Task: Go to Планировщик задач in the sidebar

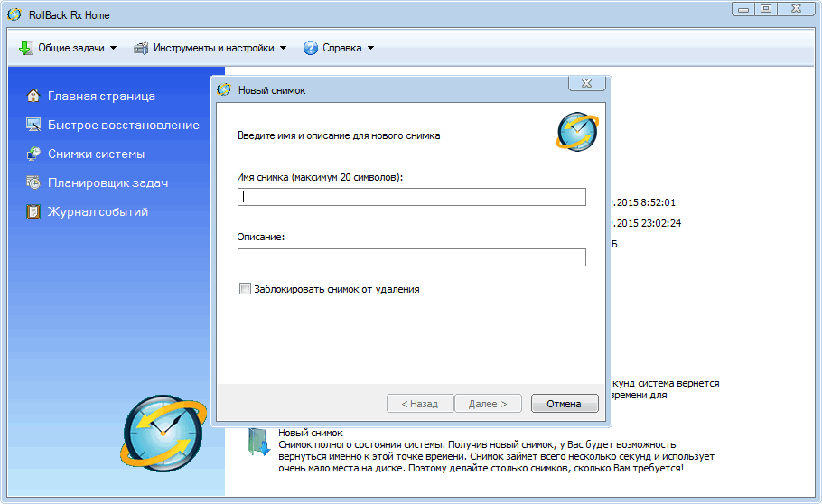Action: pyautogui.click(x=107, y=182)
